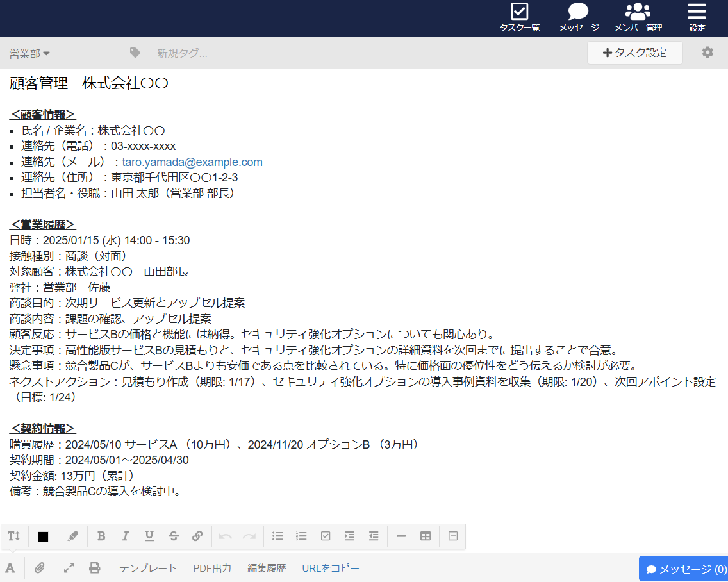This screenshot has width=728, height=582.
Task: Copy the page URL via URLをコピー
Action: click(x=330, y=568)
